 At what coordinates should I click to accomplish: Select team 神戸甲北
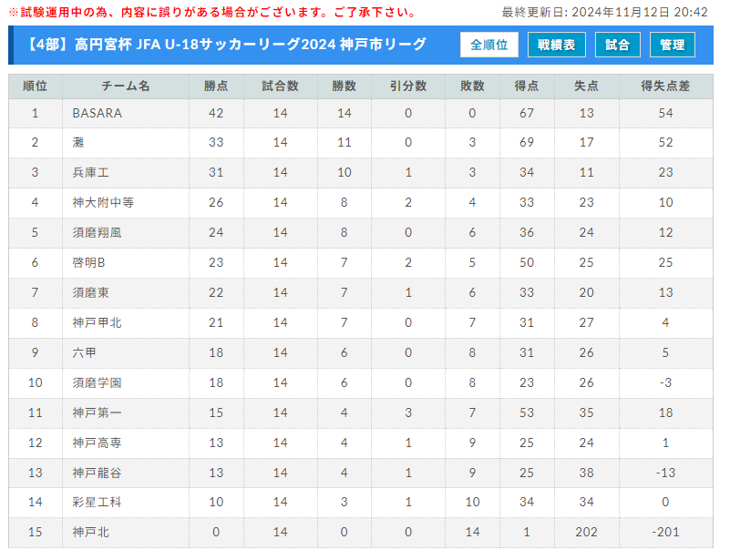click(x=97, y=322)
